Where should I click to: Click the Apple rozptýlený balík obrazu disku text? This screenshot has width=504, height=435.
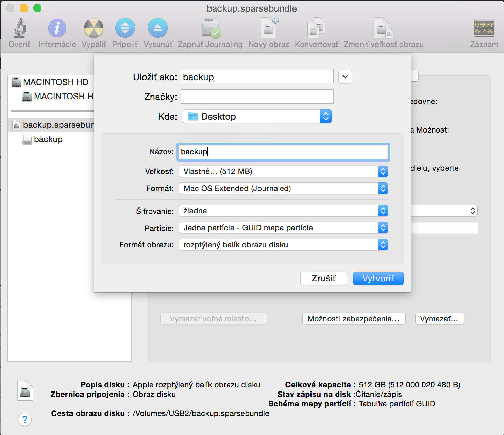(197, 385)
